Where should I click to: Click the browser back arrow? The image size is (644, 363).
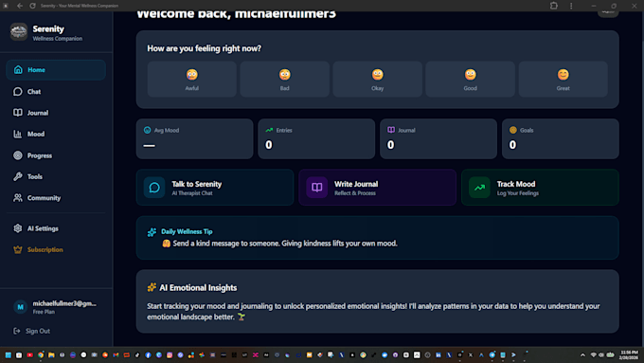[x=20, y=6]
